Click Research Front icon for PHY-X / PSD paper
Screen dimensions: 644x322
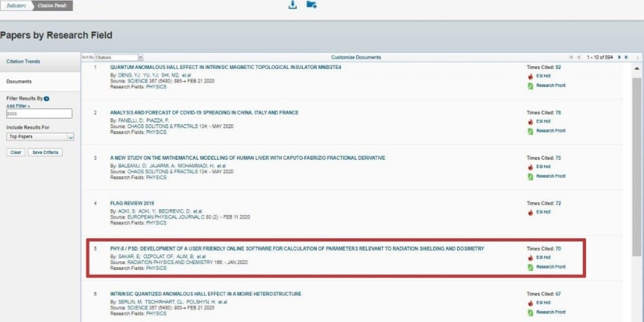530,267
